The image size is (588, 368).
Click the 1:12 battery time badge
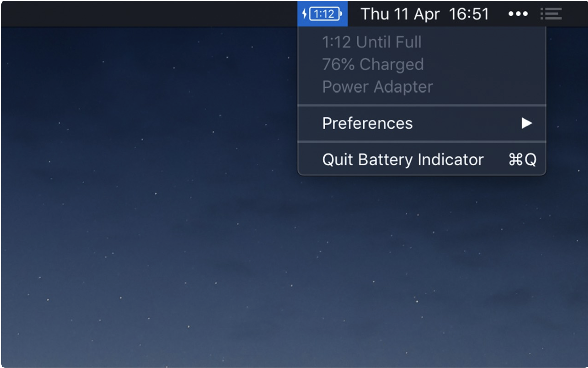[x=324, y=14]
